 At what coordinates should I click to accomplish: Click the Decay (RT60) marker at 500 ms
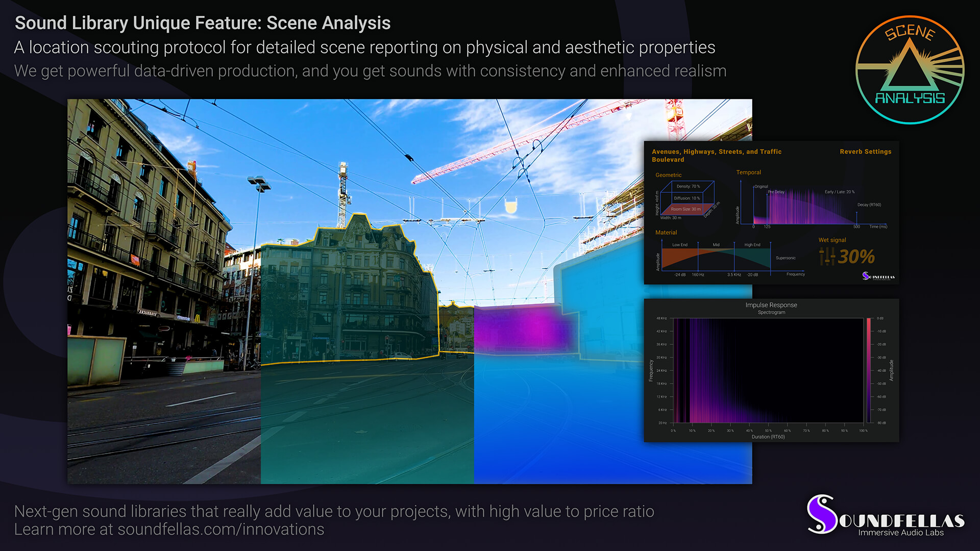[x=856, y=217]
